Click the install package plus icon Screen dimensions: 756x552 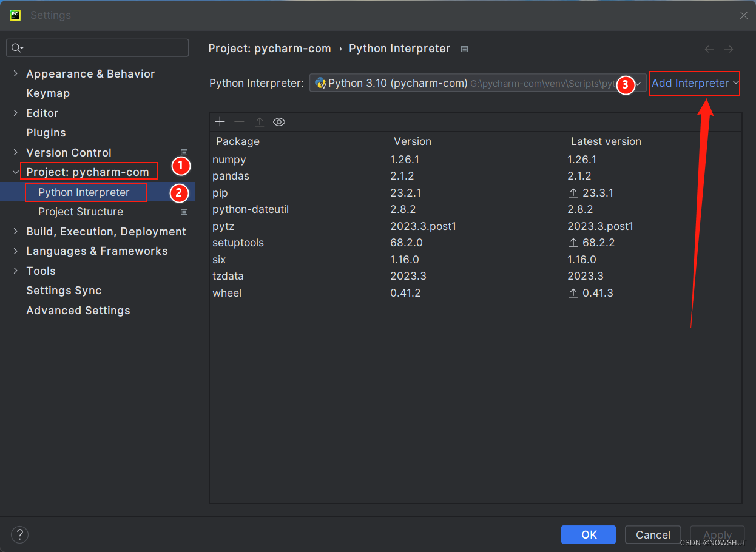pyautogui.click(x=220, y=122)
